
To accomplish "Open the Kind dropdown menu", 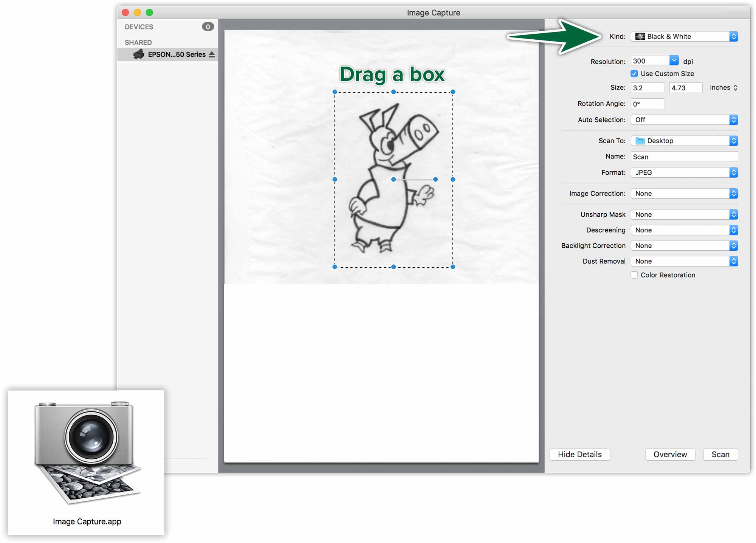I will 685,36.
